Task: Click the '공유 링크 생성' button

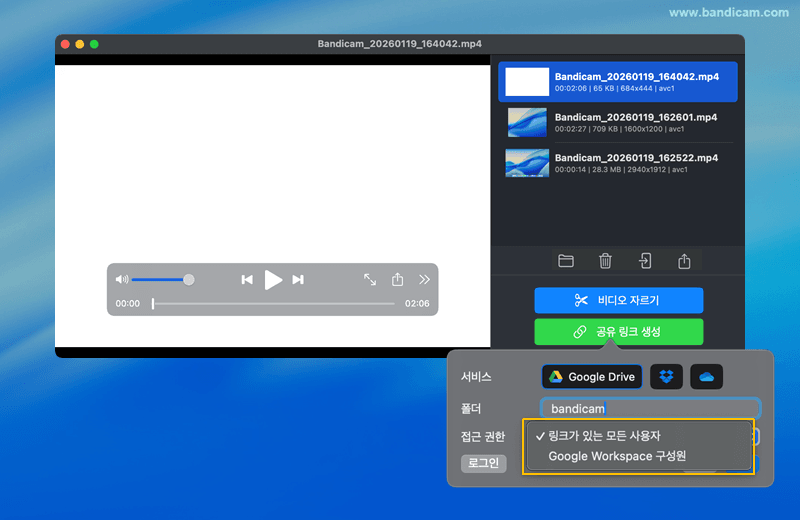Action: [x=618, y=332]
